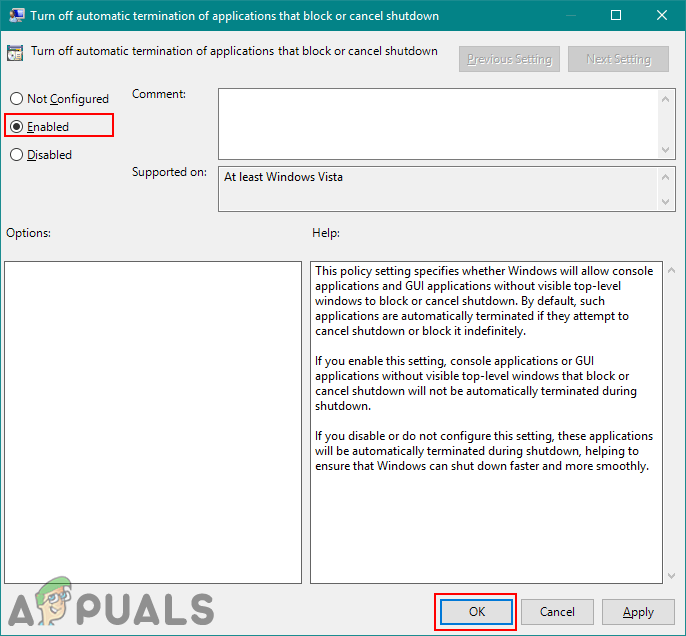686x636 pixels.
Task: Click the Supported on scroll up arrow
Action: (665, 177)
